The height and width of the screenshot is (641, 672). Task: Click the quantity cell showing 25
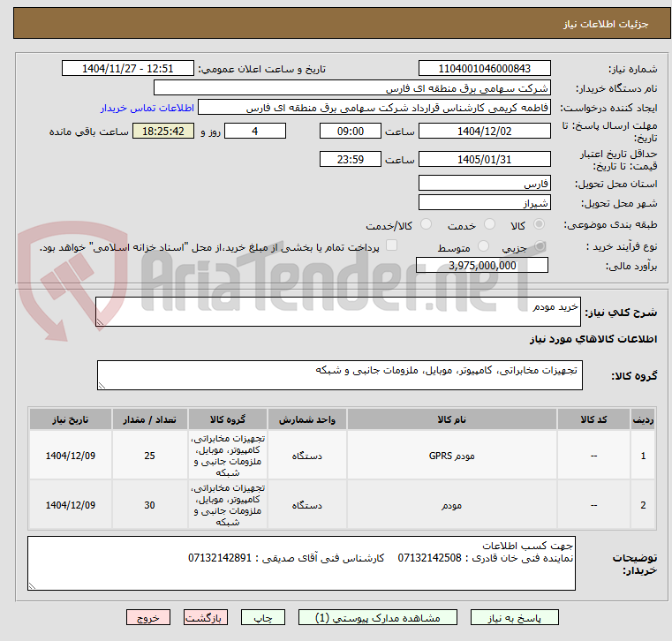pos(149,456)
